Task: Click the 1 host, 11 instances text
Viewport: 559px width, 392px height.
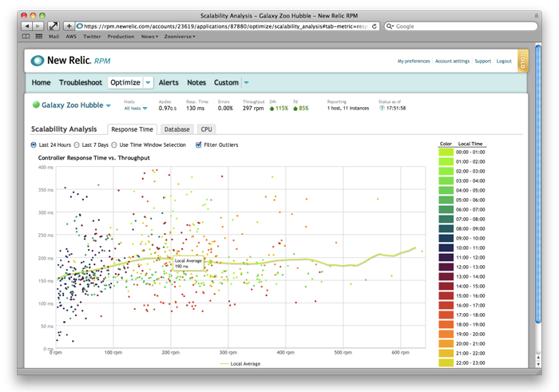Action: pos(348,109)
